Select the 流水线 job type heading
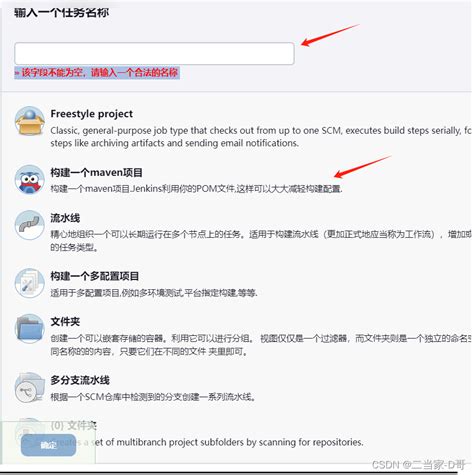This screenshot has width=474, height=475. [65, 218]
